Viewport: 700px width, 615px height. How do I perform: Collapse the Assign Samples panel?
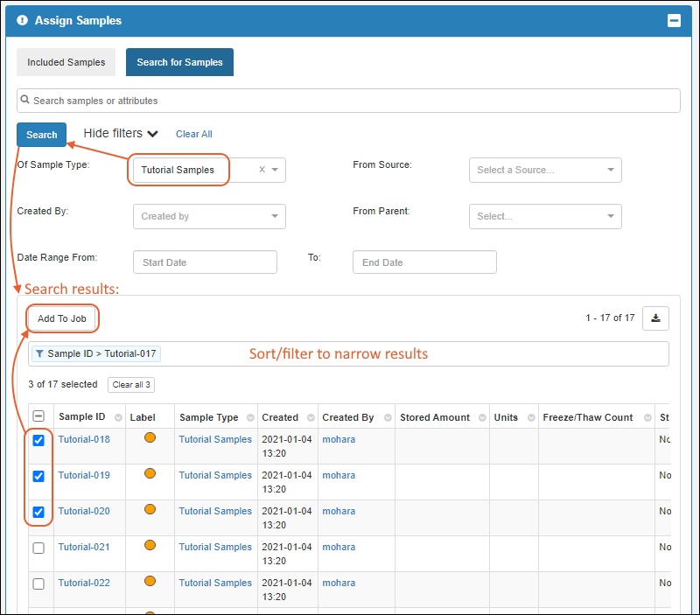[x=674, y=21]
